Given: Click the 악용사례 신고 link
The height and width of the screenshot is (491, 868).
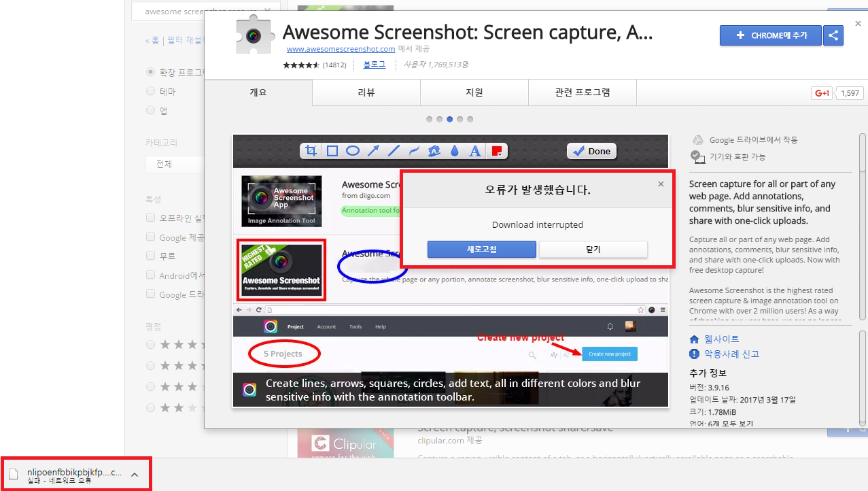Looking at the screenshot, I should pyautogui.click(x=731, y=354).
